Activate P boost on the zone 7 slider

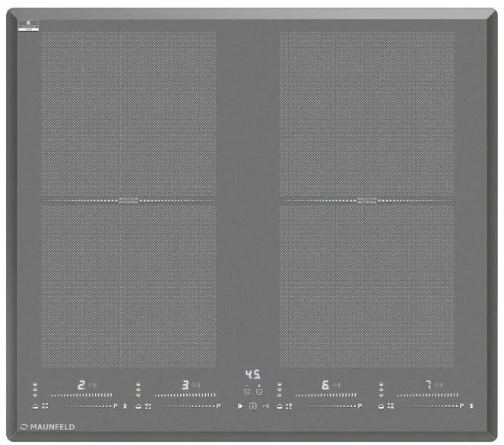click(461, 406)
